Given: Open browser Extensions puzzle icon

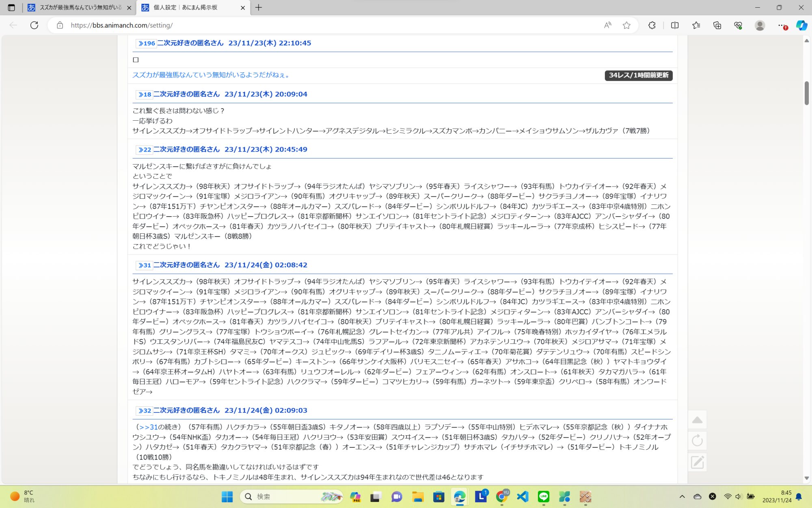Looking at the screenshot, I should coord(652,25).
